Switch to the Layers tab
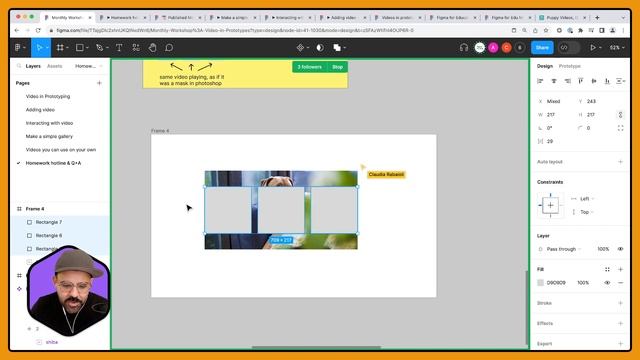Screen dimensions: 640x360 tap(33, 66)
